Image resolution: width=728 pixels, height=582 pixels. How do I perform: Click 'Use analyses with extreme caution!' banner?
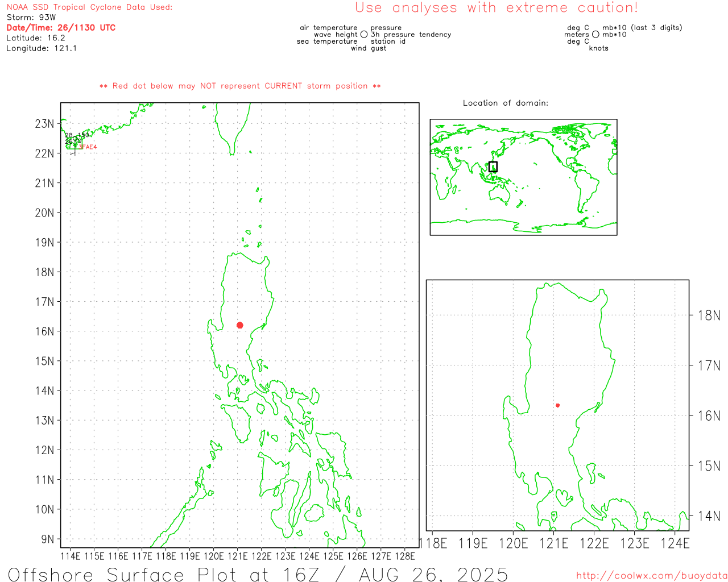pyautogui.click(x=497, y=8)
